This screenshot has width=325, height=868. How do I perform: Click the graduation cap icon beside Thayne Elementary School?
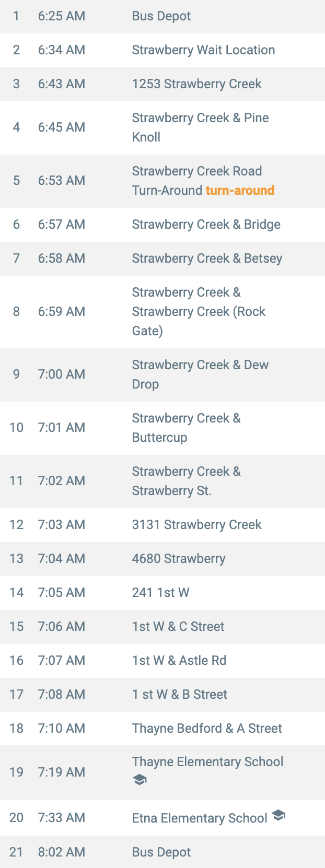[140, 780]
